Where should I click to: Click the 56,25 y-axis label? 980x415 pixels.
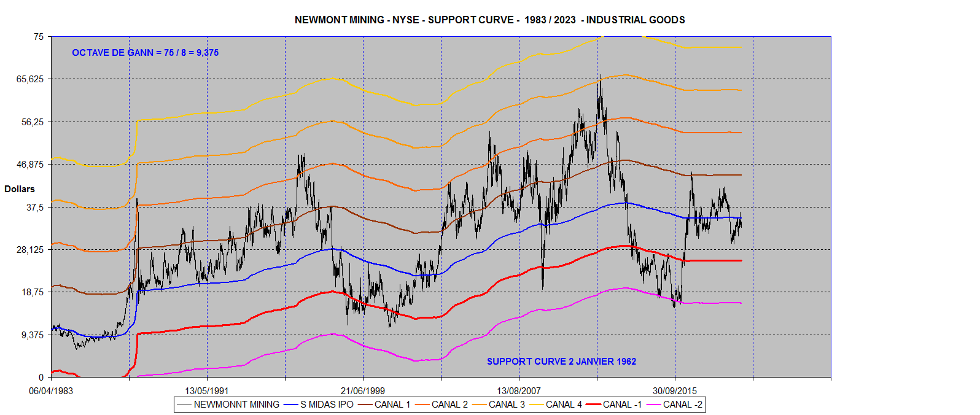click(33, 122)
